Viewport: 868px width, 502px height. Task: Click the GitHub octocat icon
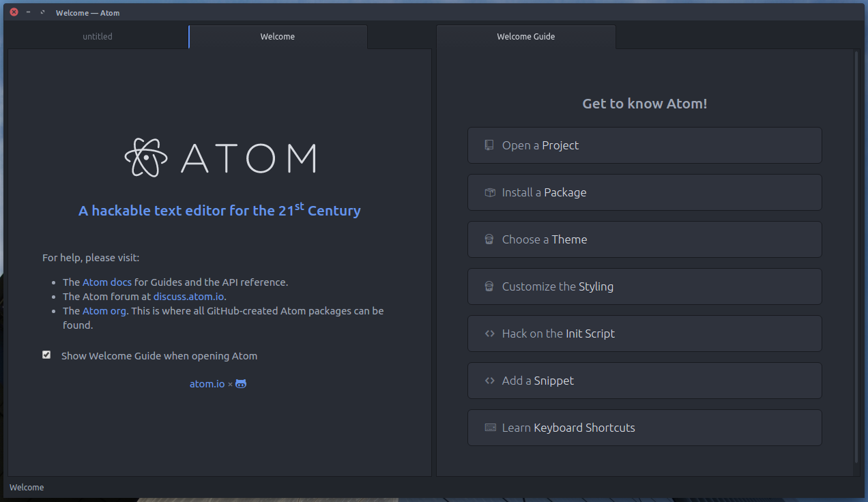coord(241,384)
